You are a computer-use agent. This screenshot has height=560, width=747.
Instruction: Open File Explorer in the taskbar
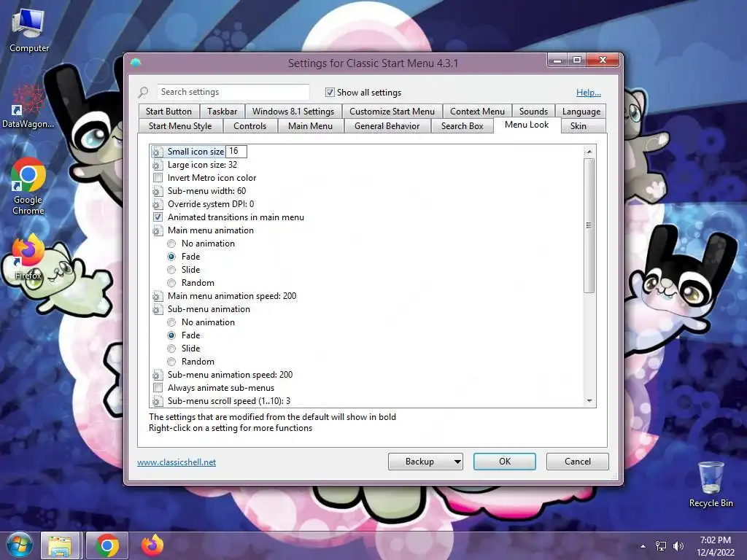click(60, 545)
